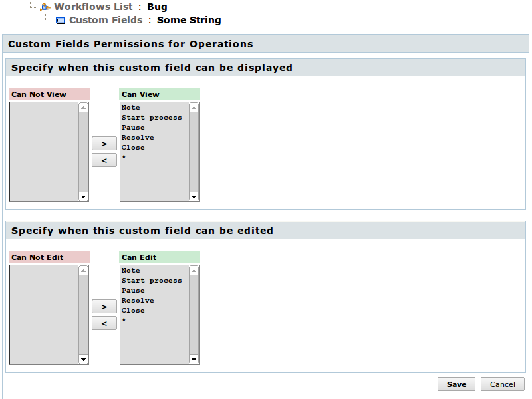The height and width of the screenshot is (399, 532).
Task: Select Note in Can Edit list
Action: tap(130, 271)
